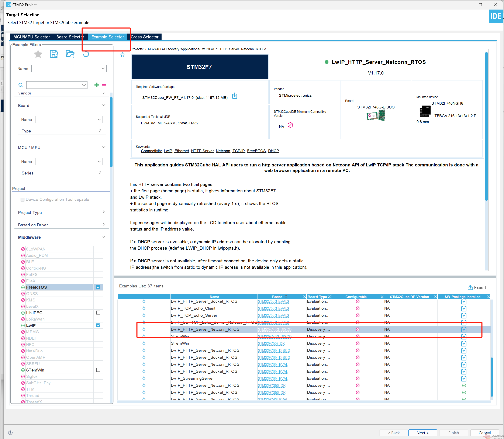504x439 pixels.
Task: Click the load saved search folder icon
Action: [70, 54]
